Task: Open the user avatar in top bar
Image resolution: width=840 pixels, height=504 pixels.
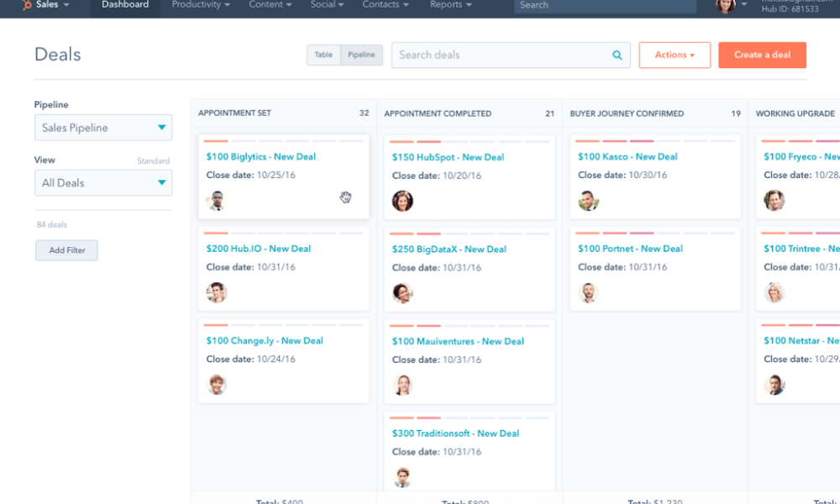Action: pyautogui.click(x=726, y=5)
